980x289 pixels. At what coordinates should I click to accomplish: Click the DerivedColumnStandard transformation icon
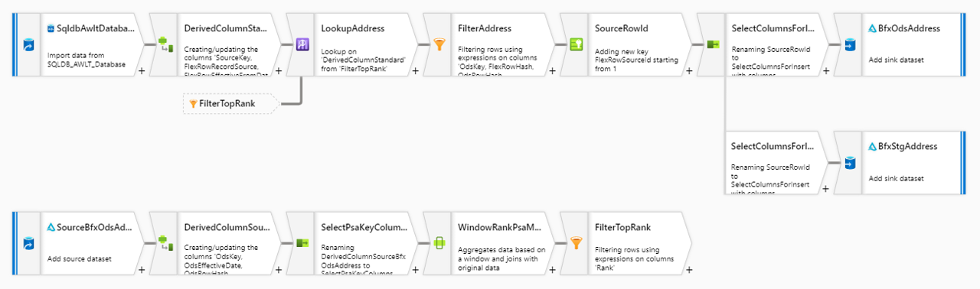point(165,45)
